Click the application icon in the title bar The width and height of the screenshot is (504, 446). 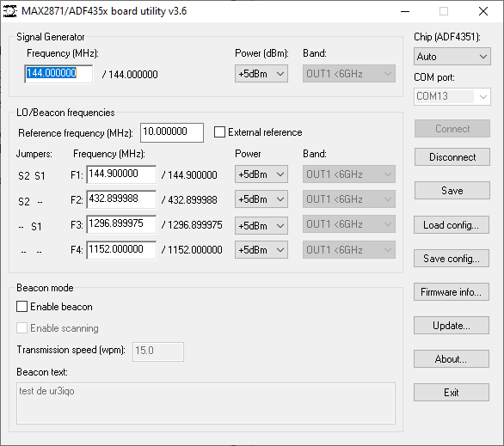(10, 11)
